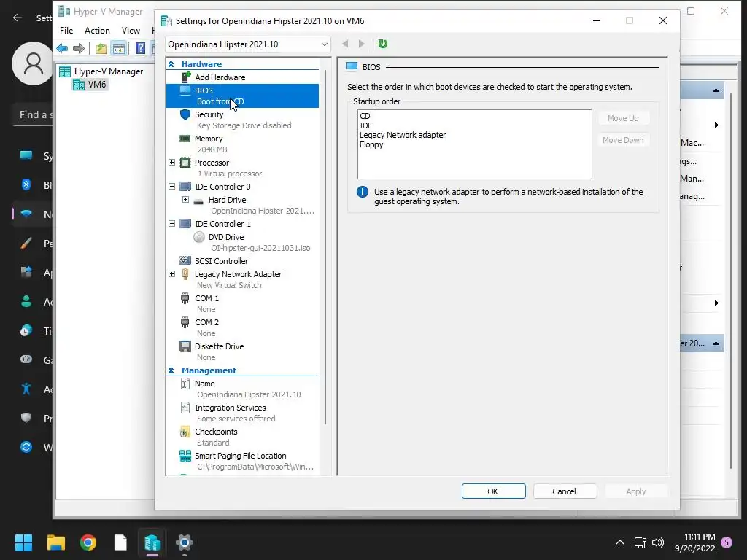Open the virtual machine selector dropdown
This screenshot has height=560, width=747.
(x=248, y=44)
